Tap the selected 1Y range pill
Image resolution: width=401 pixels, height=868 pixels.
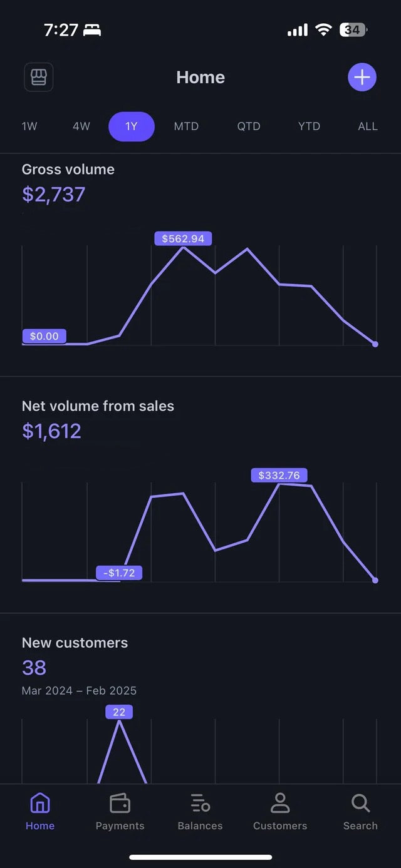coord(132,126)
